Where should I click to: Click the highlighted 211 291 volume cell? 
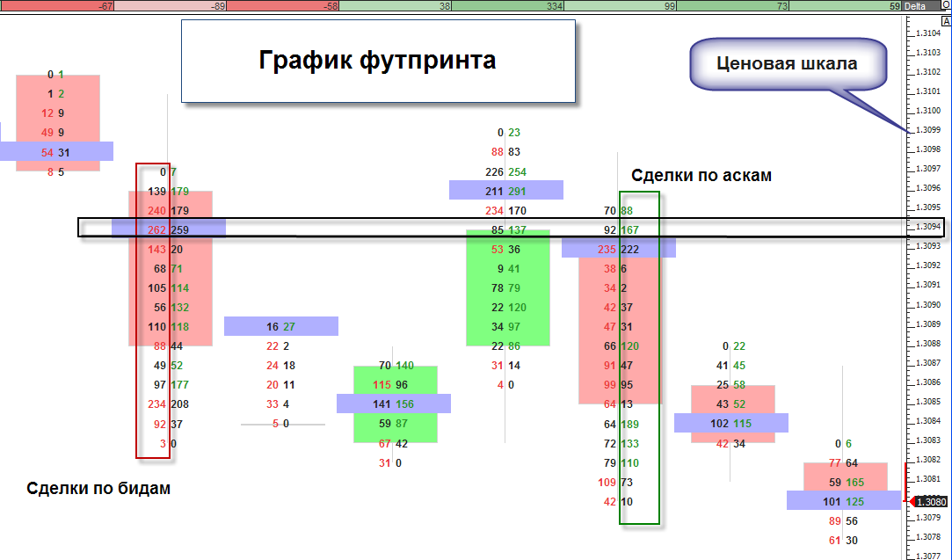pyautogui.click(x=506, y=190)
